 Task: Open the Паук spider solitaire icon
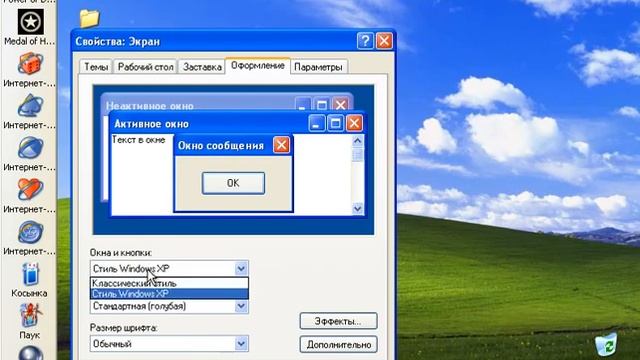tap(30, 316)
